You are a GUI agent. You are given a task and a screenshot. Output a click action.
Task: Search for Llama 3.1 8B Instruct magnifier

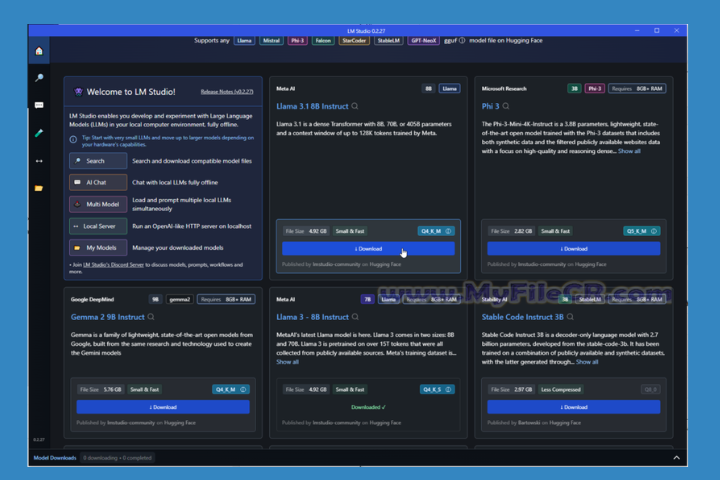coord(355,106)
